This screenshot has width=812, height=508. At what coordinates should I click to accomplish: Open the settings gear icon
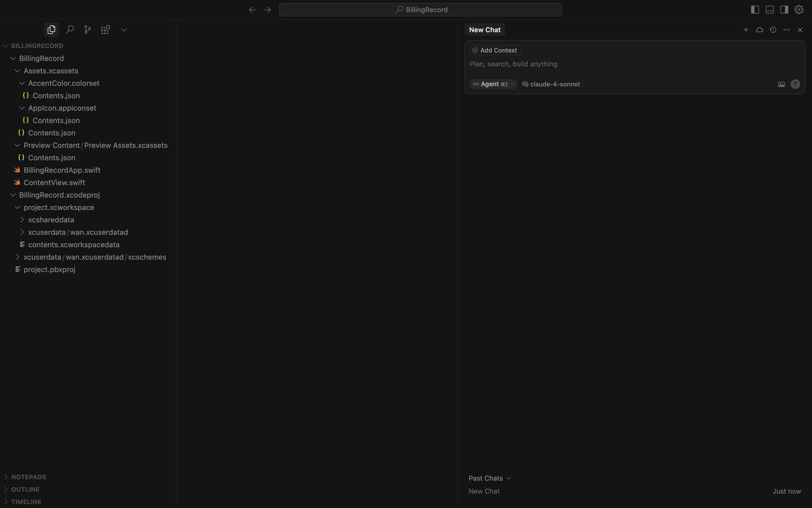(799, 10)
